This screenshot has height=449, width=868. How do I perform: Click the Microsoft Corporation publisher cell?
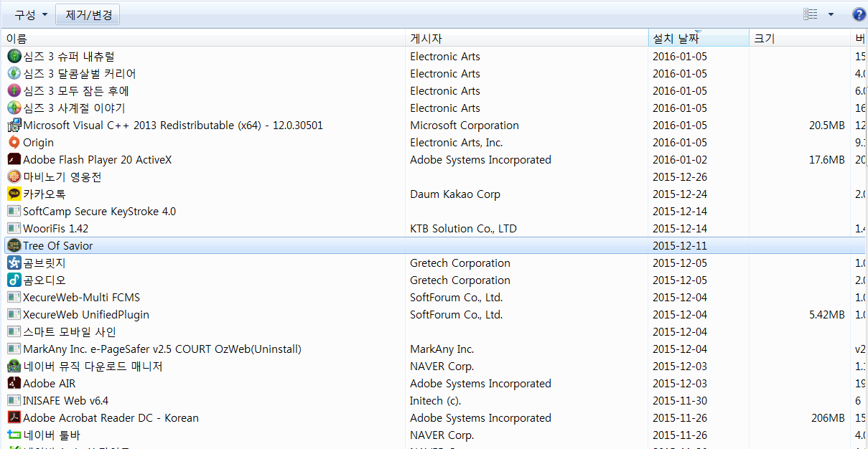coord(465,125)
